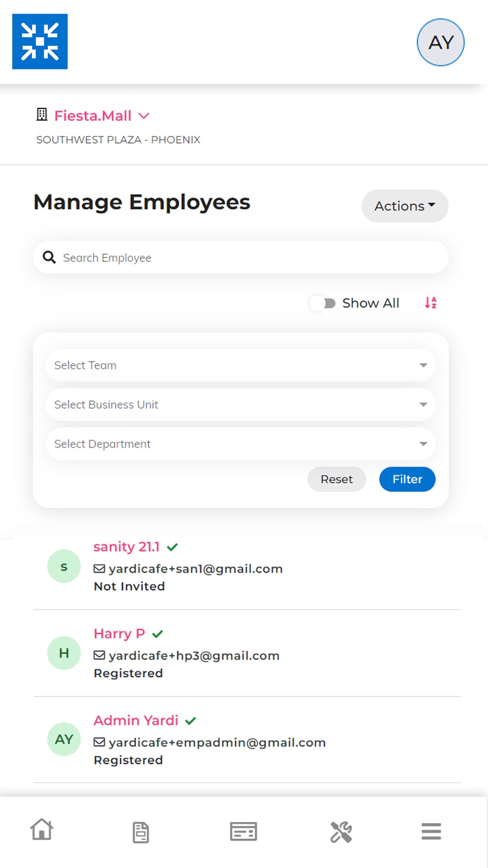Apply filters with the Filter button
Viewport: 488px width, 868px height.
tap(407, 479)
